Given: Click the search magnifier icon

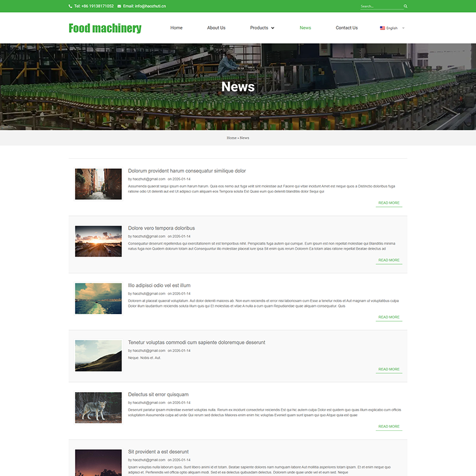Looking at the screenshot, I should coord(406,6).
